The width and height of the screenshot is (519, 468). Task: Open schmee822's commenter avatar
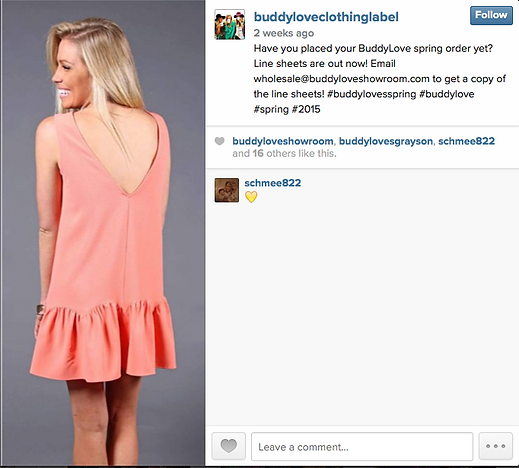pos(227,190)
